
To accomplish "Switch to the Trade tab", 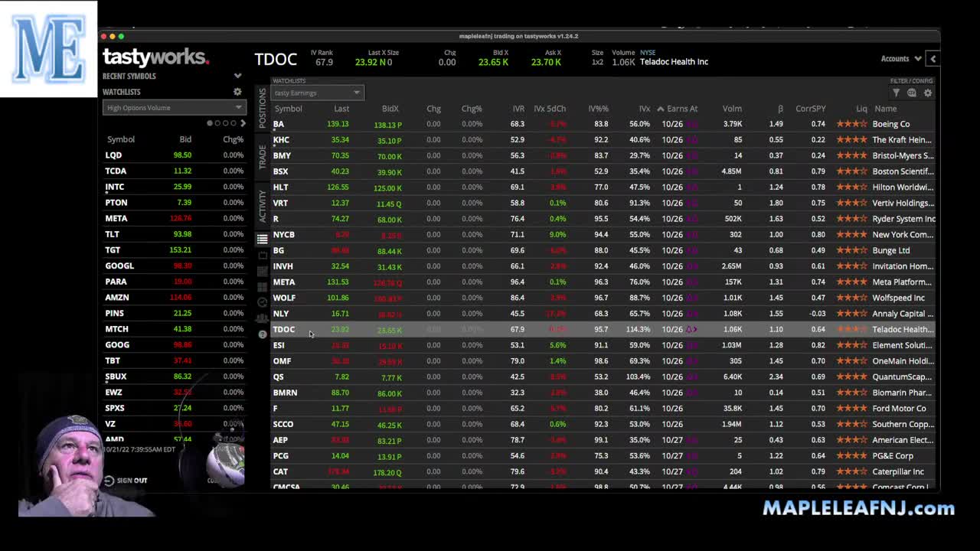I will (262, 156).
